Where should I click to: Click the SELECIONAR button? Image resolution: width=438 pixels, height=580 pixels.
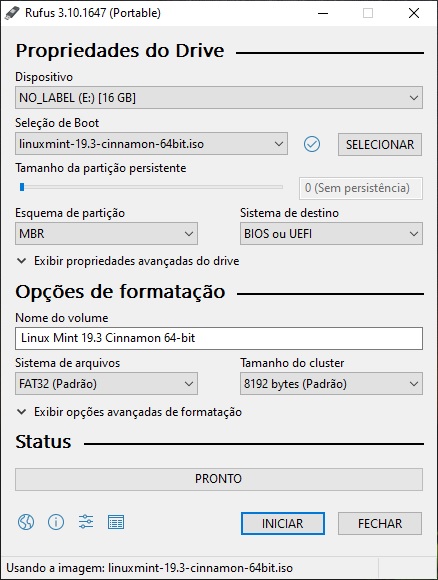point(380,144)
